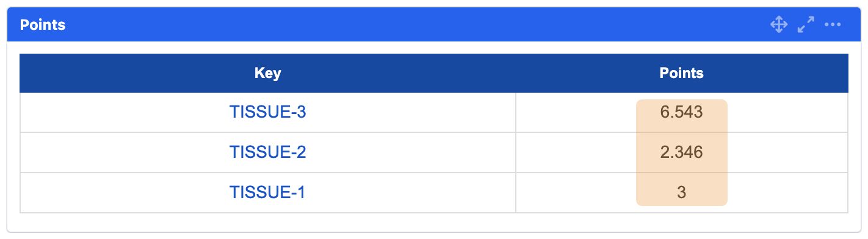868x239 pixels.
Task: Open the three-dot more options menu
Action: 833,25
